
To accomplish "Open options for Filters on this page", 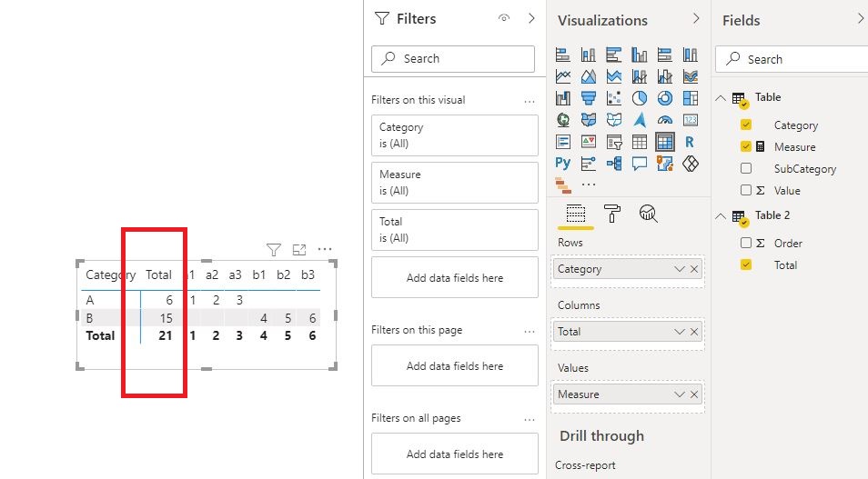I will pyautogui.click(x=530, y=332).
